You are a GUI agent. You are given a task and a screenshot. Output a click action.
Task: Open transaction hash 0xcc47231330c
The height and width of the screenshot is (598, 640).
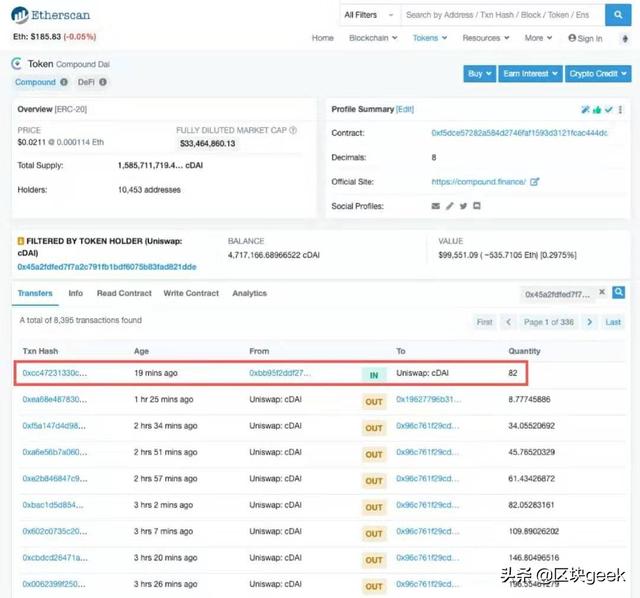(55, 373)
